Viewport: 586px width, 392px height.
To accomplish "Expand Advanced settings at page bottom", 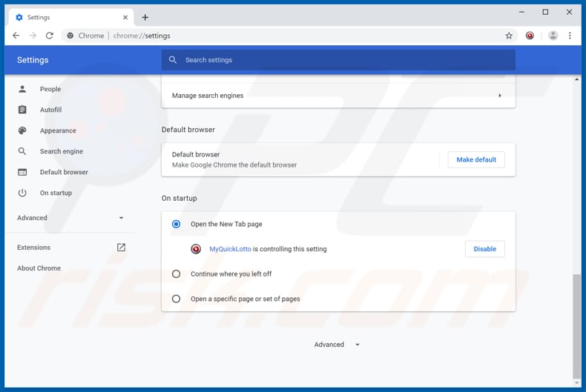I will [337, 345].
